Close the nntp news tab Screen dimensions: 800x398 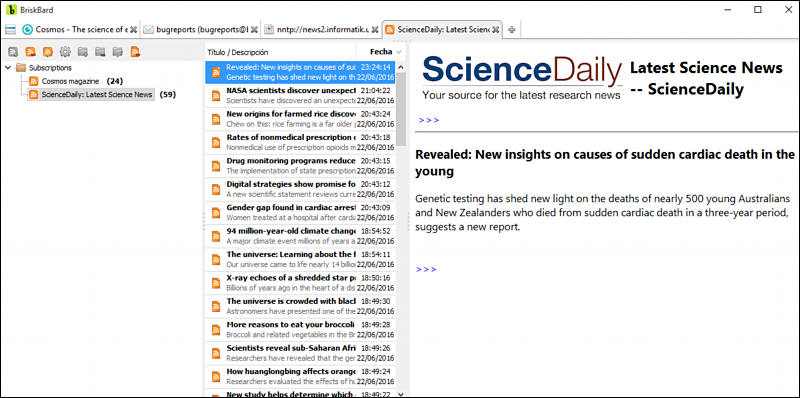[375, 30]
